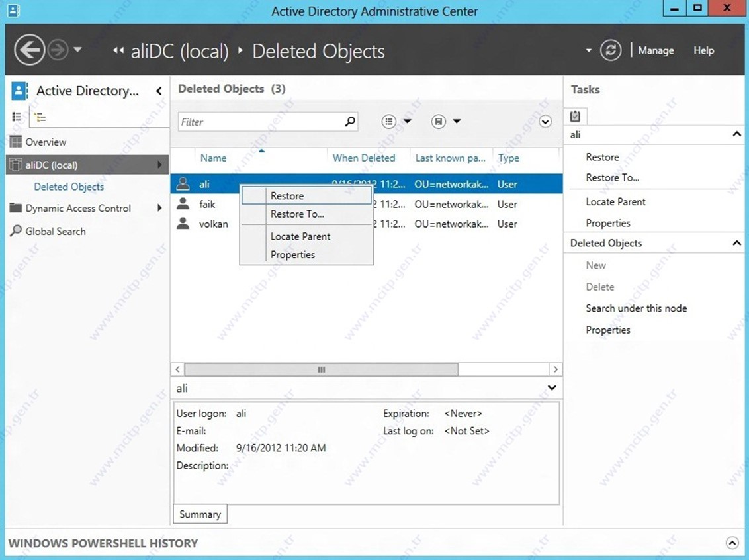Click the user icon beside faik
Viewport: 749px width, 560px height.
pos(183,204)
